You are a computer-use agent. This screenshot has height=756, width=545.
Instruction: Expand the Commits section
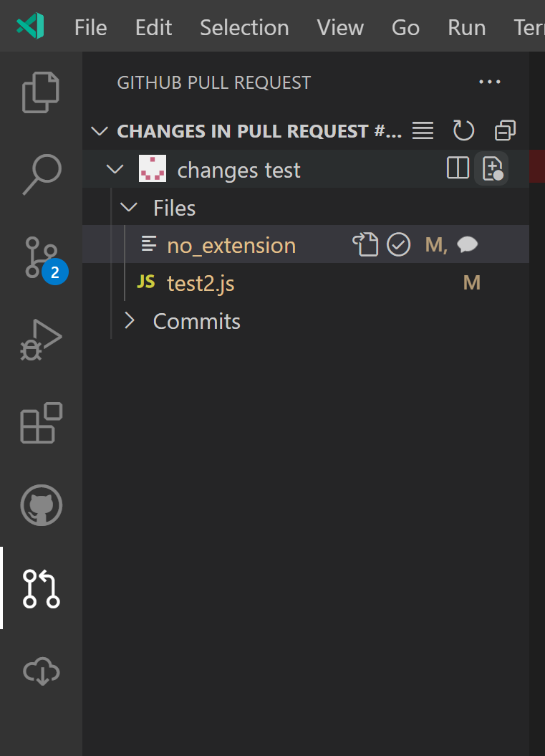[x=130, y=321]
